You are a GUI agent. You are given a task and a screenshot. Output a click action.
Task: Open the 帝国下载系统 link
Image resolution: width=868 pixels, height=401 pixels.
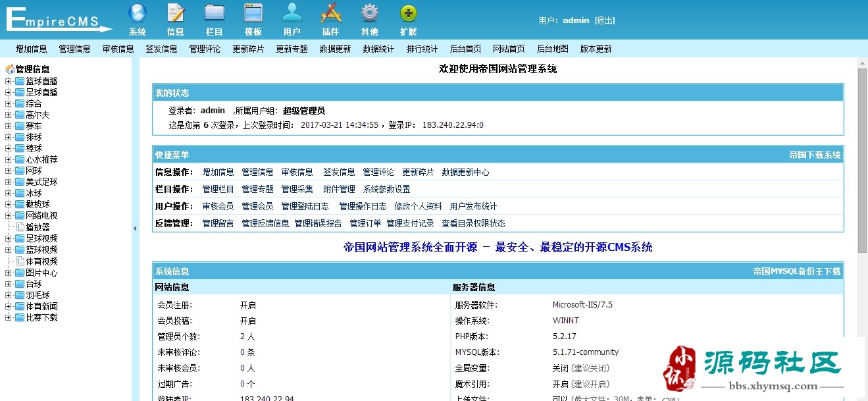(815, 155)
